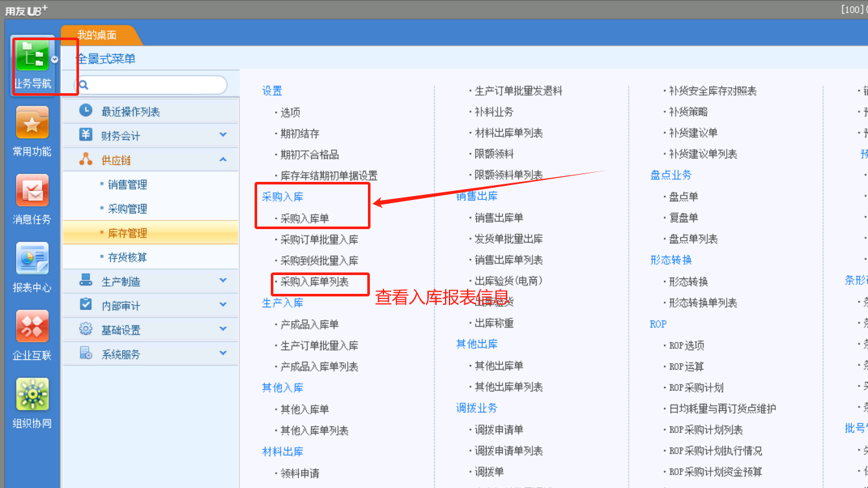Open the 组织协同 gear icon
This screenshot has height=488, width=868.
point(32,395)
